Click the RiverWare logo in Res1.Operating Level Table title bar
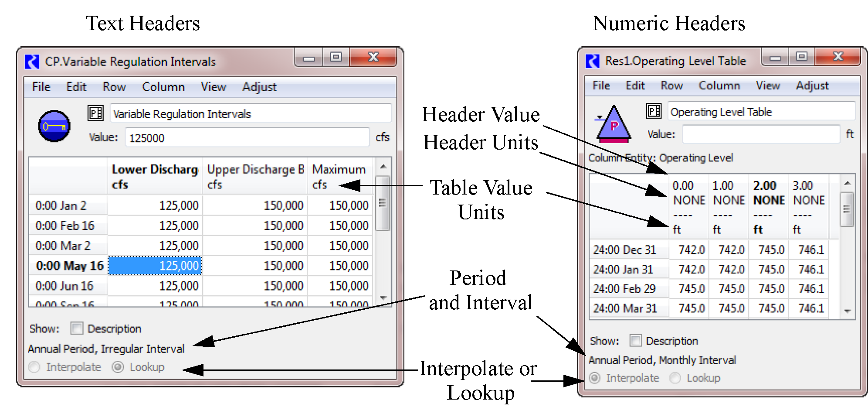 [x=593, y=61]
